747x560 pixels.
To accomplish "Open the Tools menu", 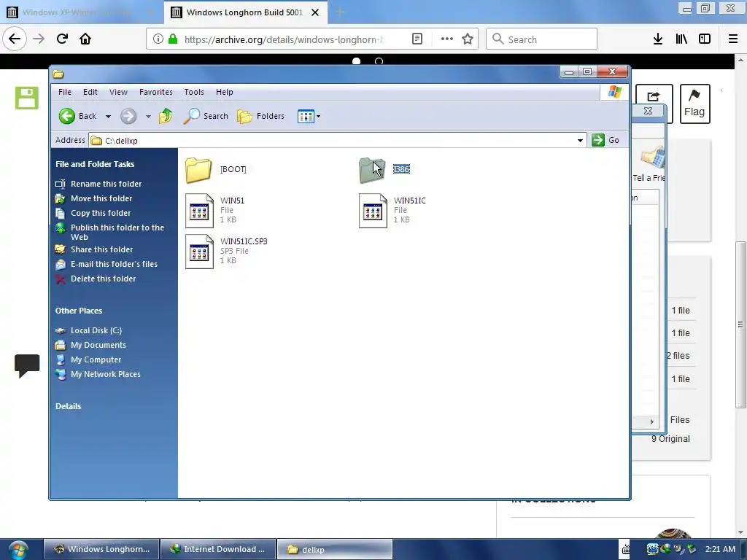I will [x=194, y=92].
